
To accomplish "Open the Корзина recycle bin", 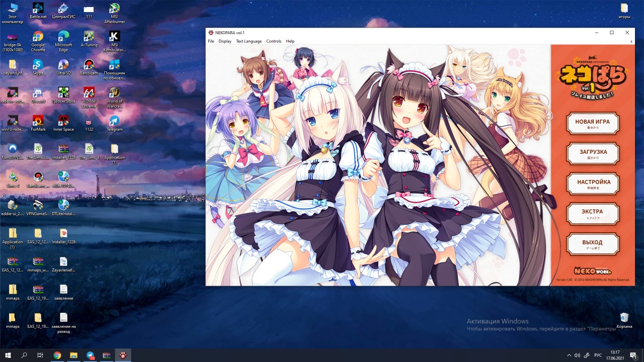I will [x=624, y=321].
